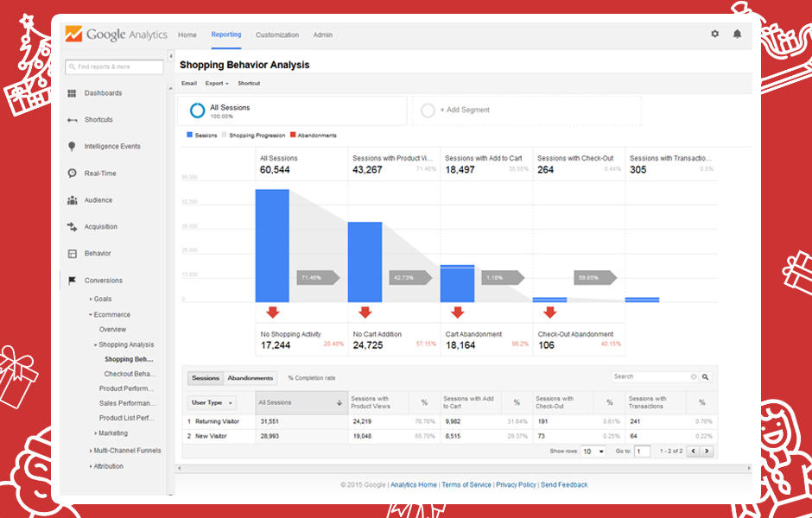Viewport: 812px width, 518px height.
Task: Click the % Completion rate label
Action: pos(312,378)
